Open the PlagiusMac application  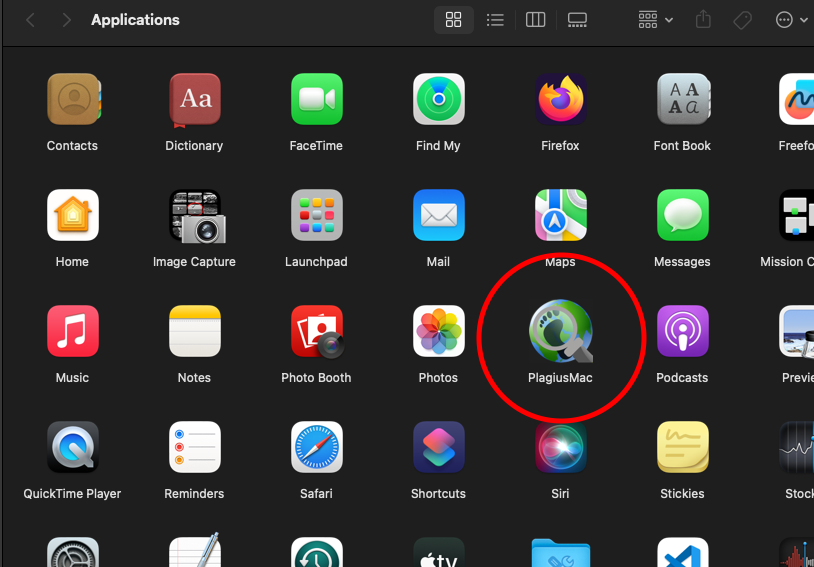click(560, 332)
